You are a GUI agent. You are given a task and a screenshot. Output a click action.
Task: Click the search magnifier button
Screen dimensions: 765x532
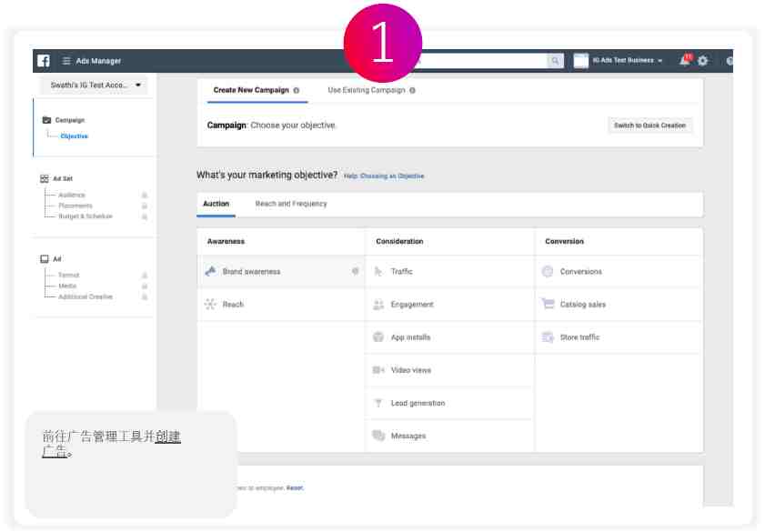(x=555, y=60)
